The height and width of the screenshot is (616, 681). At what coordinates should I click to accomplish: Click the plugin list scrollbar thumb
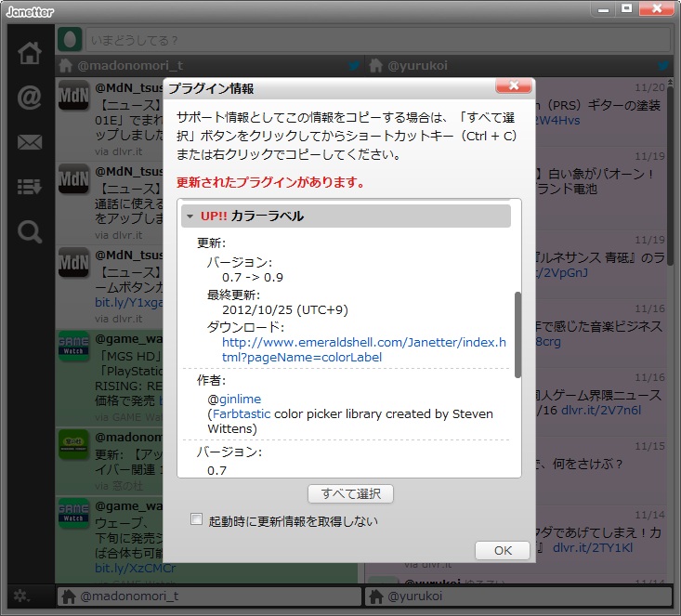(x=517, y=334)
